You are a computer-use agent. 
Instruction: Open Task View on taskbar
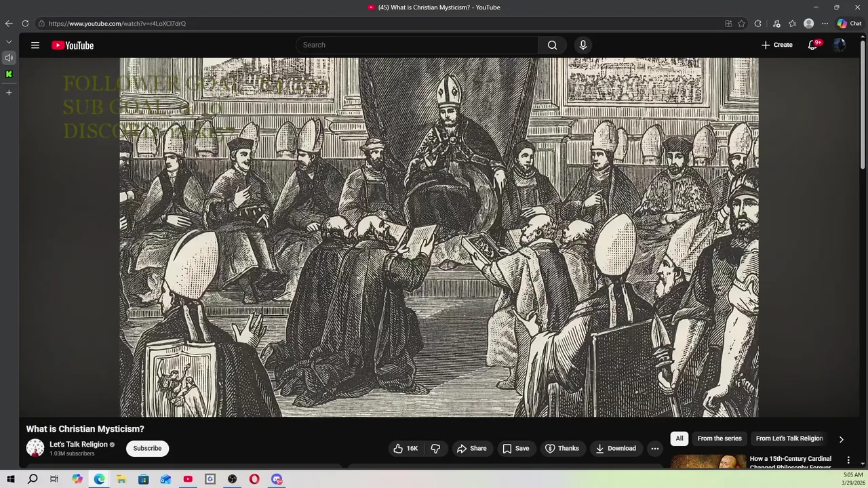click(x=54, y=479)
